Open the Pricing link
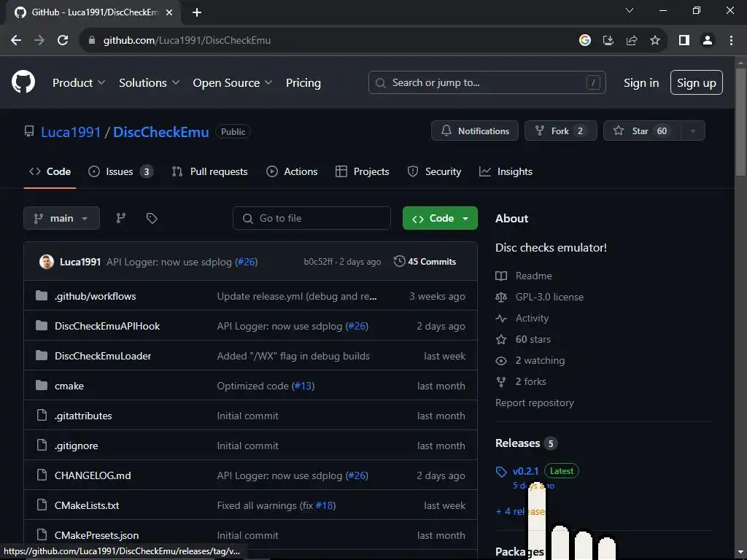 pyautogui.click(x=303, y=82)
